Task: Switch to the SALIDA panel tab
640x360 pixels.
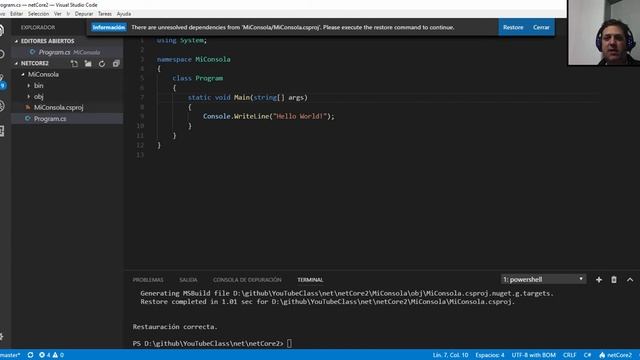Action: 188,280
